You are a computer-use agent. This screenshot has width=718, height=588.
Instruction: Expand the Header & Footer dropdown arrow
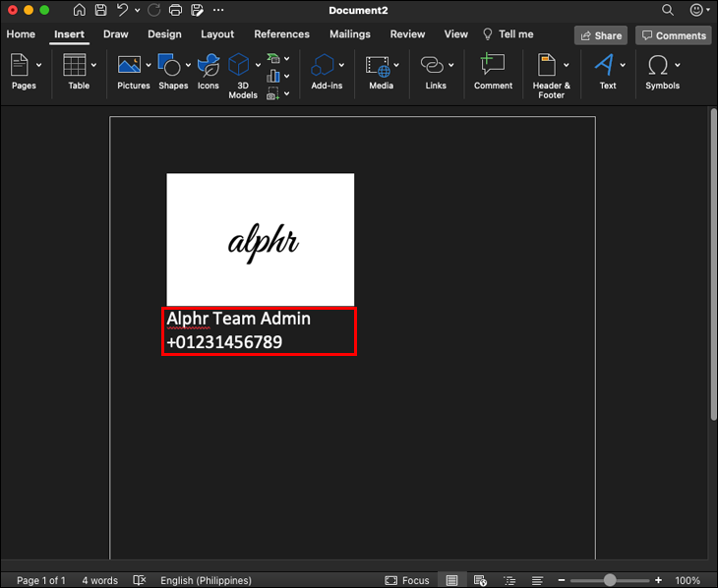[x=566, y=66]
